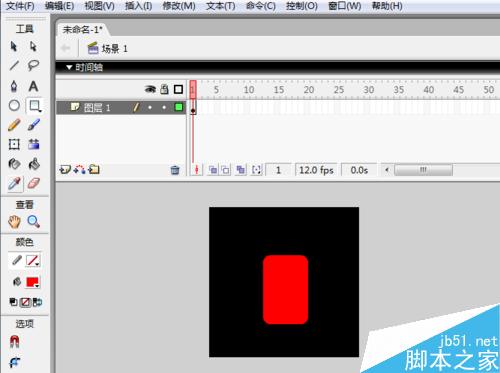Viewport: 500px width, 373px height.
Task: Open the 插入(I) menu
Action: (x=138, y=6)
